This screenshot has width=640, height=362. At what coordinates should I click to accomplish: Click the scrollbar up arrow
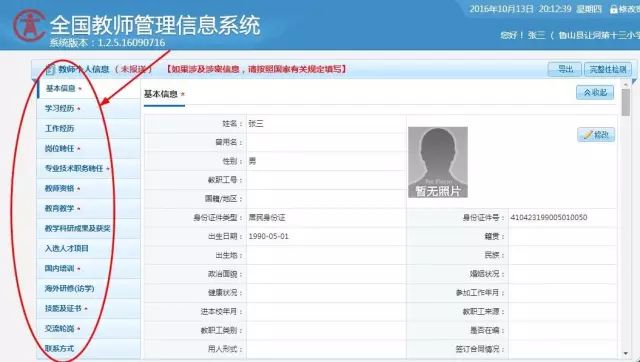click(626, 84)
